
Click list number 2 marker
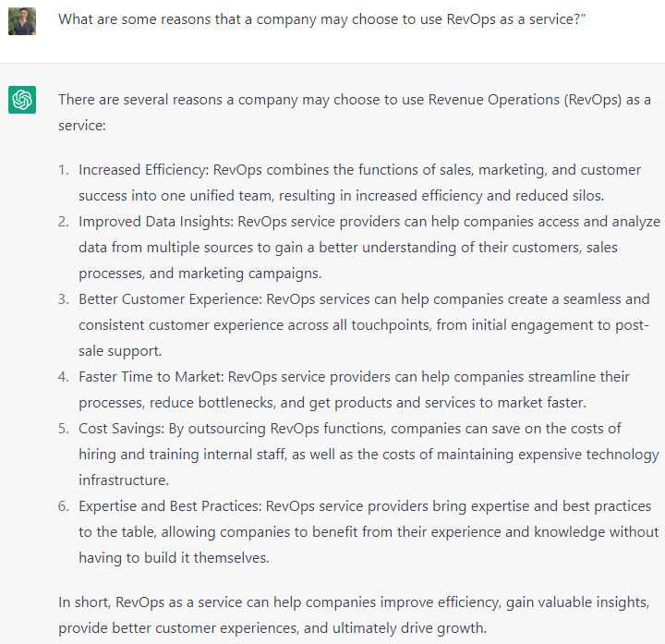coord(64,222)
